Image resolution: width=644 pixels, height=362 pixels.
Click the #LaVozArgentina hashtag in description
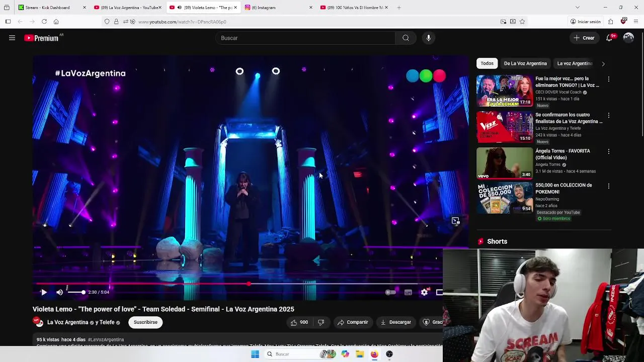(x=106, y=340)
